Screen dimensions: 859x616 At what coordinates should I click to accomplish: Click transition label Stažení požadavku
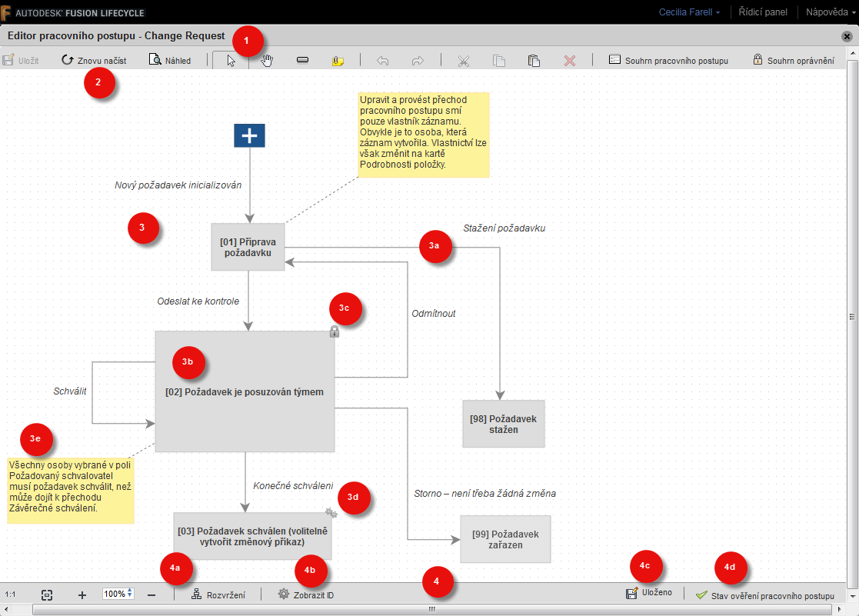(x=504, y=228)
